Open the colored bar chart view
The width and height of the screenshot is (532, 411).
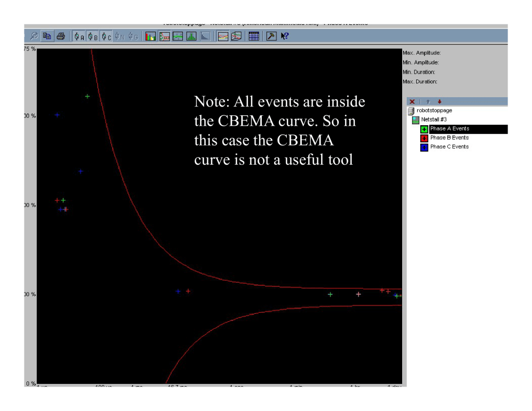coord(151,36)
